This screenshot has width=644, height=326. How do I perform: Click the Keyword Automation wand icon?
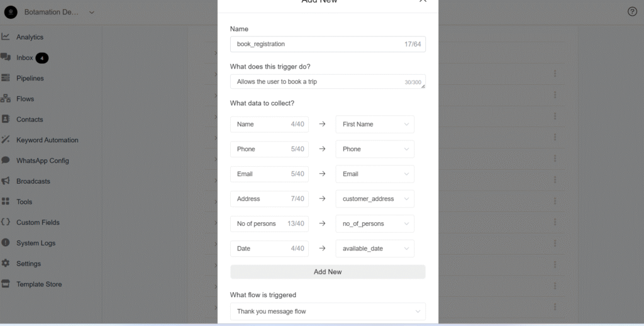coord(5,139)
